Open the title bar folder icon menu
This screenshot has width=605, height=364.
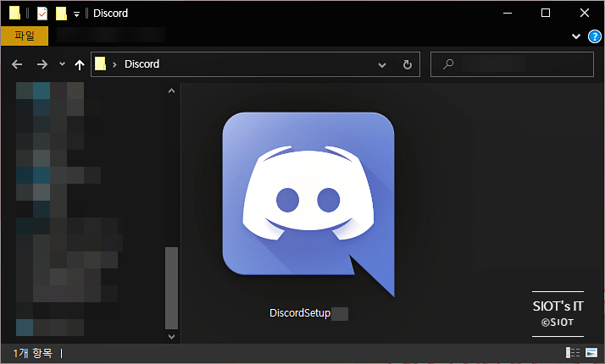(x=14, y=13)
